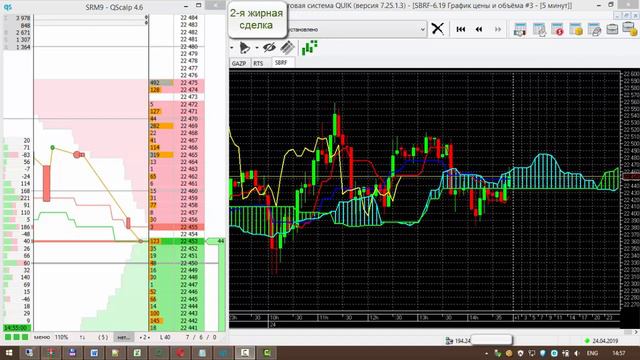Click the green time label at bottom-left of QScalp
This screenshot has height=360, width=640.
point(17,328)
